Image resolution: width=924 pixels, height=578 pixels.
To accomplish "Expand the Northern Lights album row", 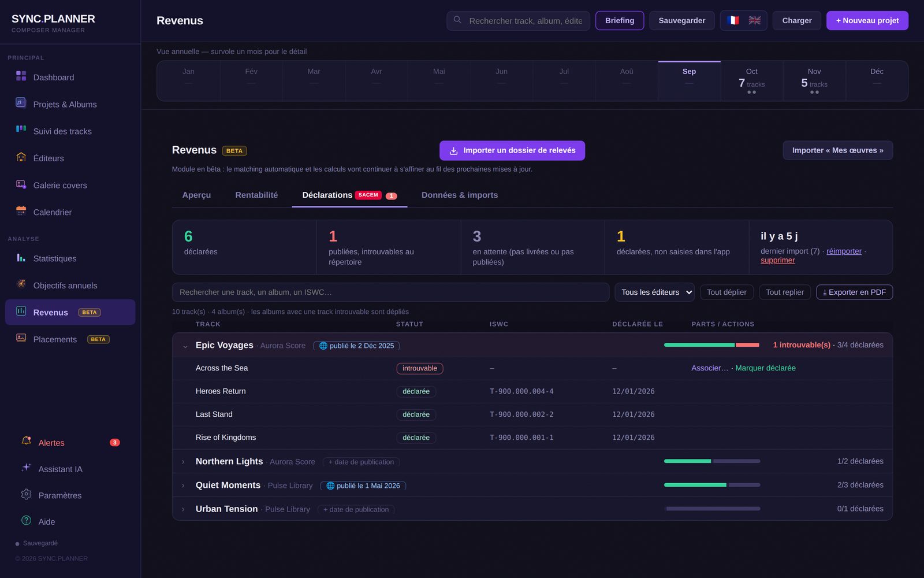I will [x=183, y=462].
